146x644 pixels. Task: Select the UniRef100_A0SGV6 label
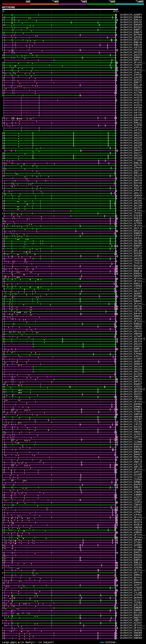point(131,95)
